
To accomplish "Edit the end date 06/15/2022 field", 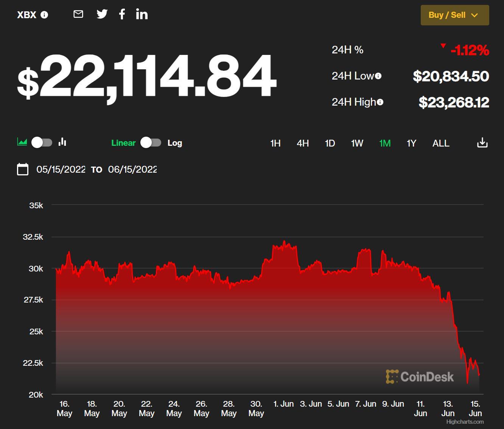I will (132, 169).
